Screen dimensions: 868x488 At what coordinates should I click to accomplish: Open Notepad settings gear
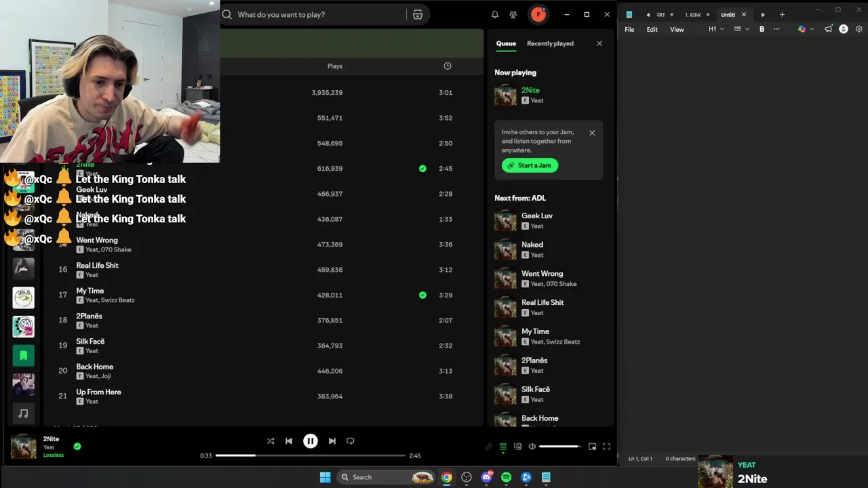859,29
